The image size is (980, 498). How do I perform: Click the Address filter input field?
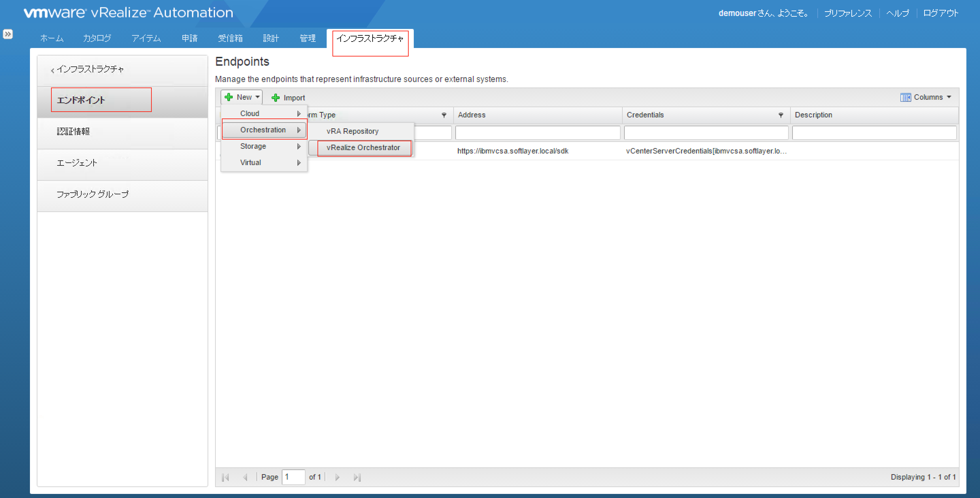tap(537, 133)
